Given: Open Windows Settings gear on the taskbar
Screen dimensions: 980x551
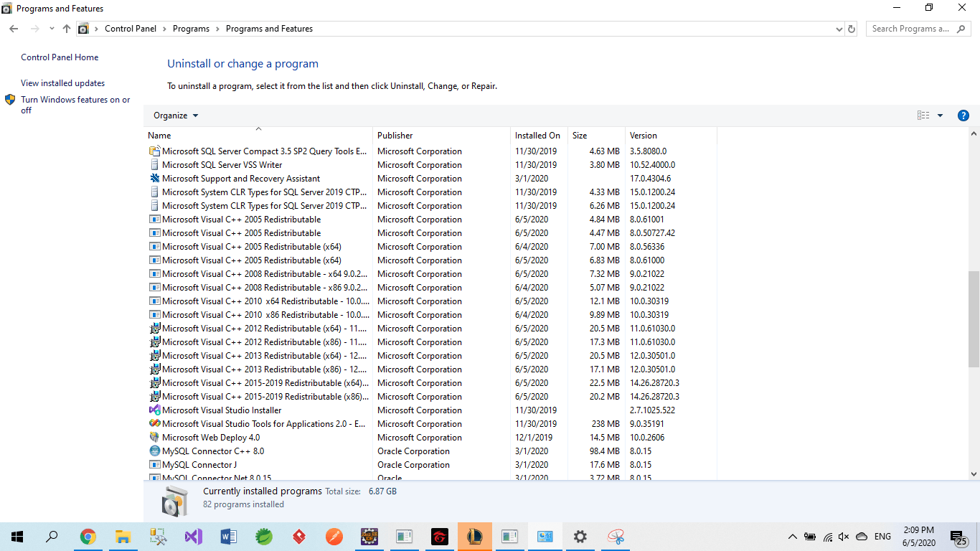Looking at the screenshot, I should 580,537.
